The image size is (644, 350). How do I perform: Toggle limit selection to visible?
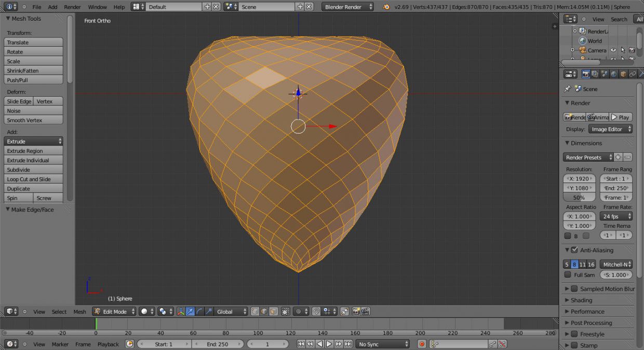coord(286,312)
